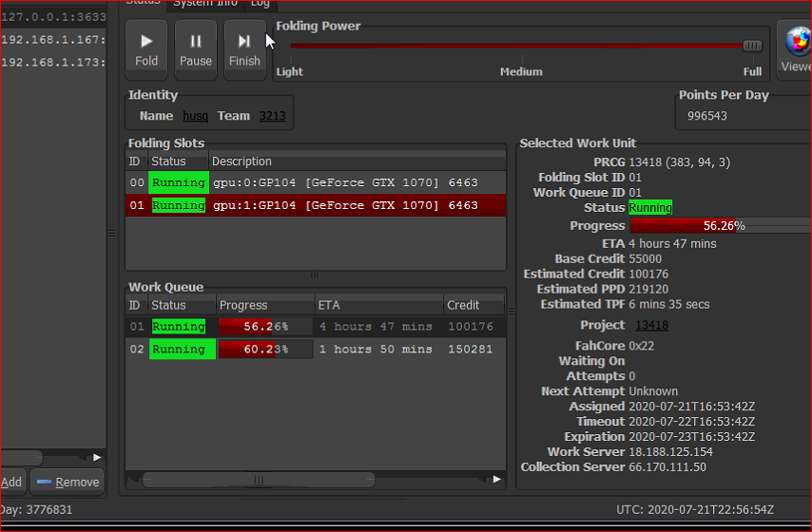Select work queue item 02
Image resolution: width=812 pixels, height=532 pixels.
[316, 350]
